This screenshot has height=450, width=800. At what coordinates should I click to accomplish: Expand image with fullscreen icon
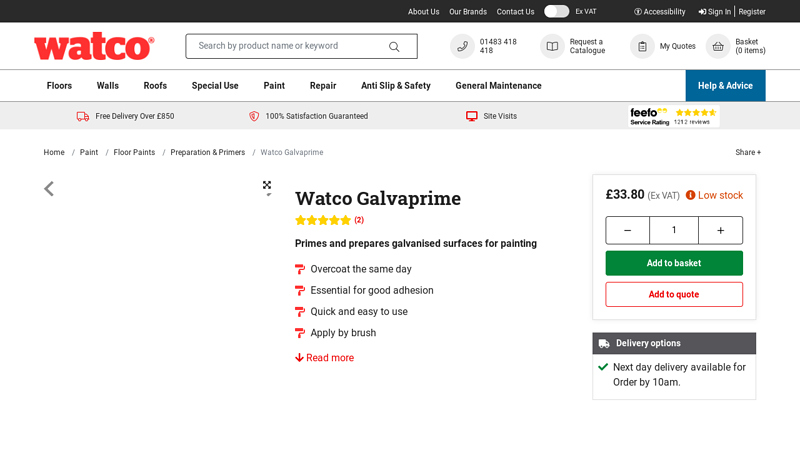(x=267, y=185)
